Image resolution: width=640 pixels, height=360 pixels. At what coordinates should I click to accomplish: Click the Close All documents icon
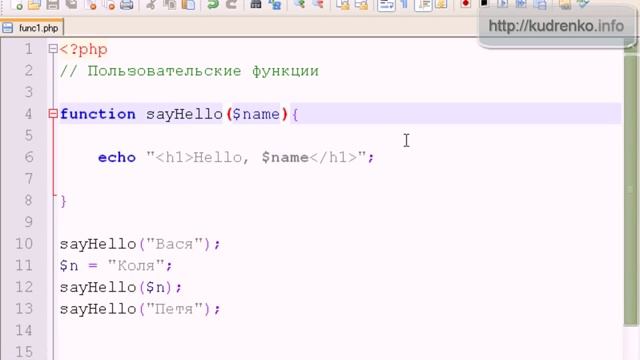click(109, 4)
